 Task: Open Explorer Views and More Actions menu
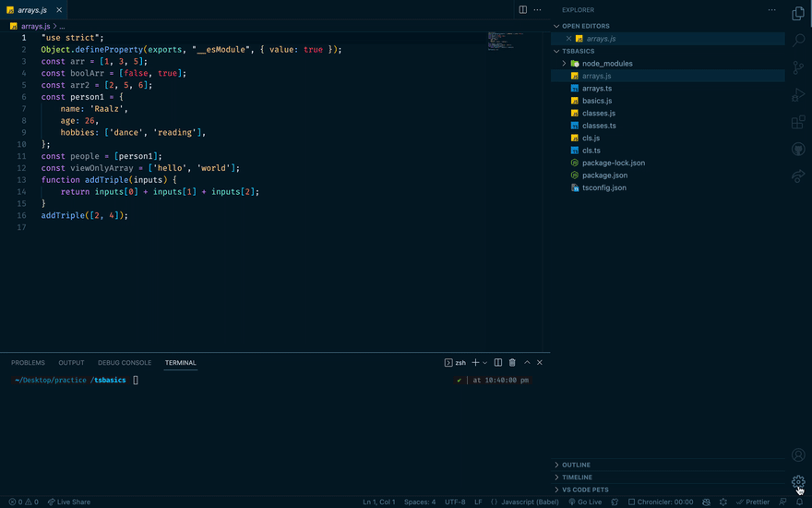tap(771, 10)
